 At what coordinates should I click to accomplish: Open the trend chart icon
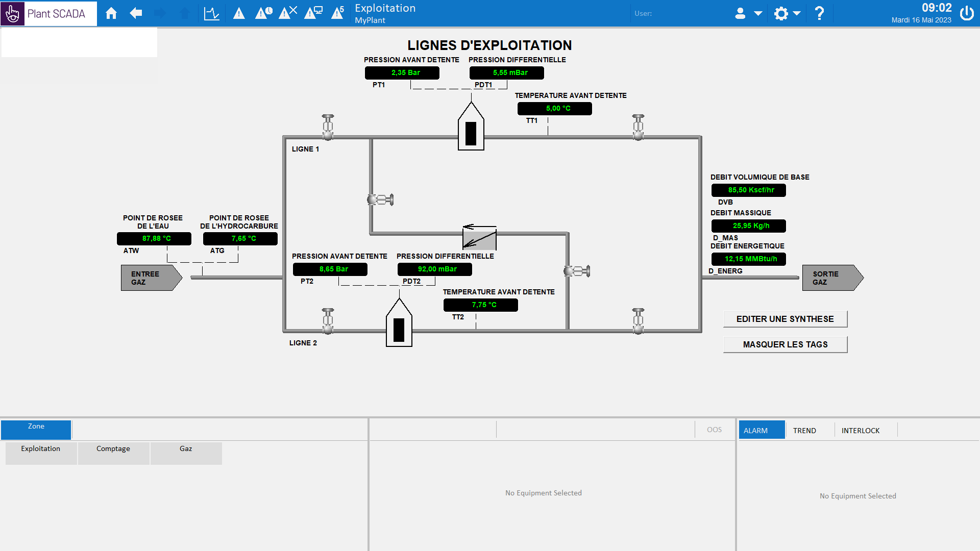pyautogui.click(x=211, y=13)
